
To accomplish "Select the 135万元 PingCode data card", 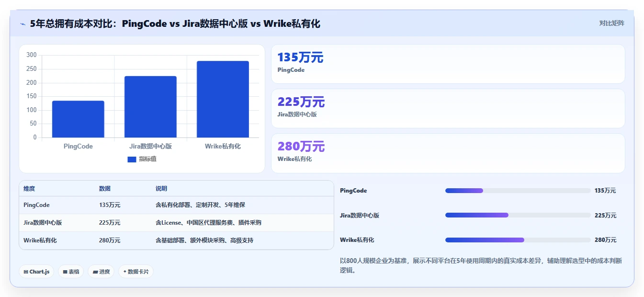I will pos(448,64).
